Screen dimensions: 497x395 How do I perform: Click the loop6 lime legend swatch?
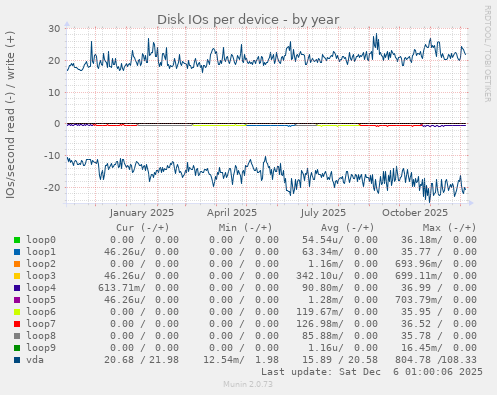pyautogui.click(x=17, y=312)
